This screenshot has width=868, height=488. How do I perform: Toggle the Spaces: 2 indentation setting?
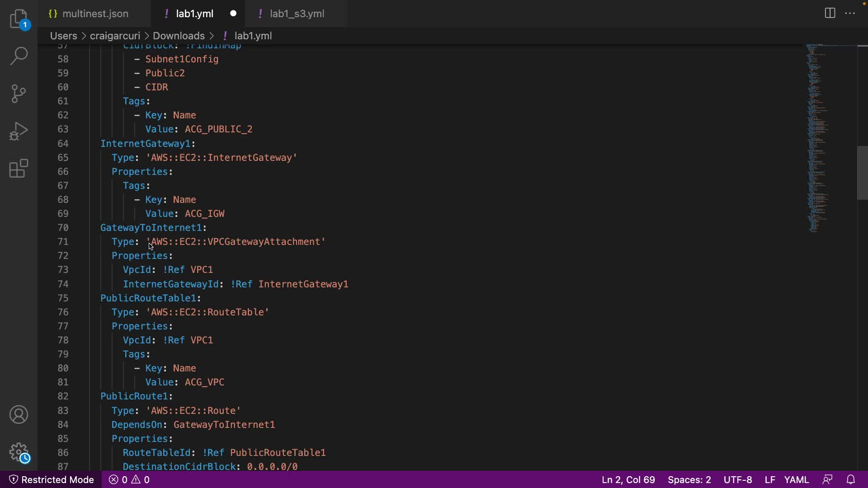coord(689,479)
